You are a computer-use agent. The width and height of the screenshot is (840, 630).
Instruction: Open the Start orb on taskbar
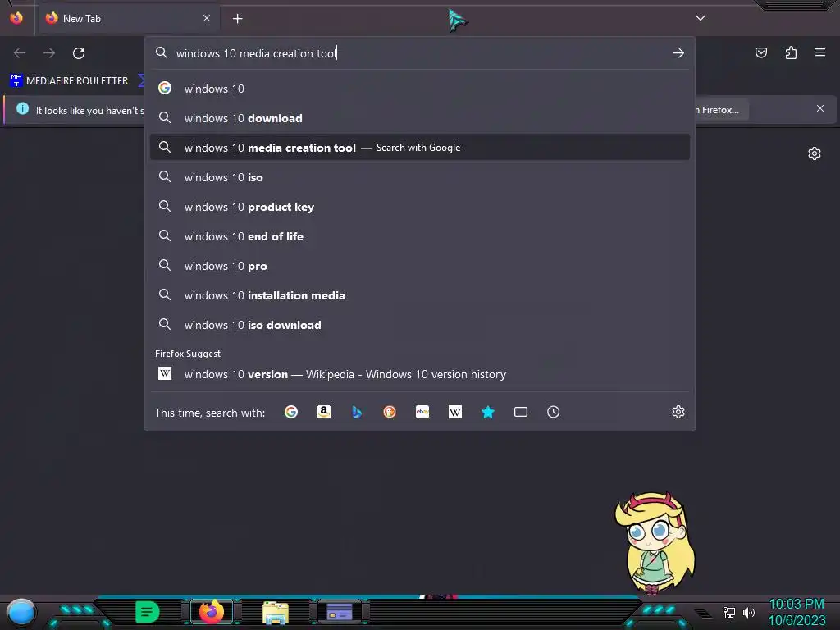(21, 612)
